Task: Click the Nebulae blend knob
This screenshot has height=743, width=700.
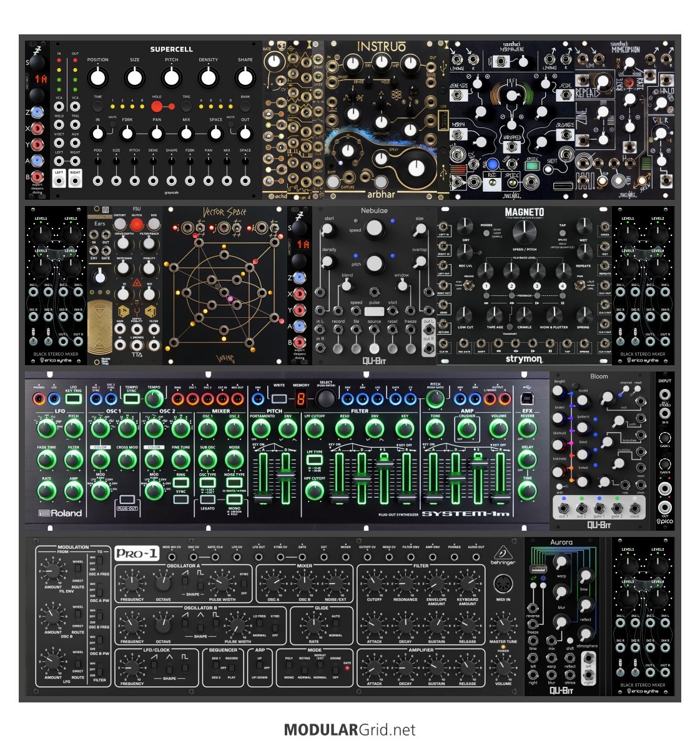Action: coord(347,285)
